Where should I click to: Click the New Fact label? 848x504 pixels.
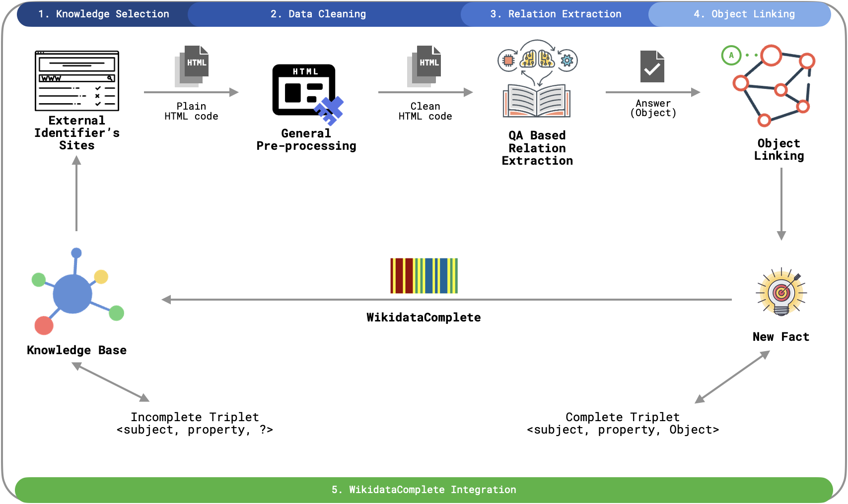pyautogui.click(x=781, y=337)
